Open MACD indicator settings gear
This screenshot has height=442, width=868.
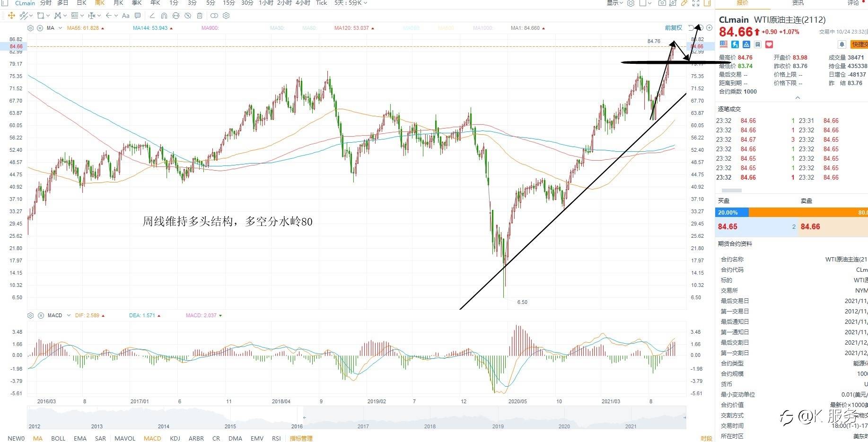tap(31, 315)
